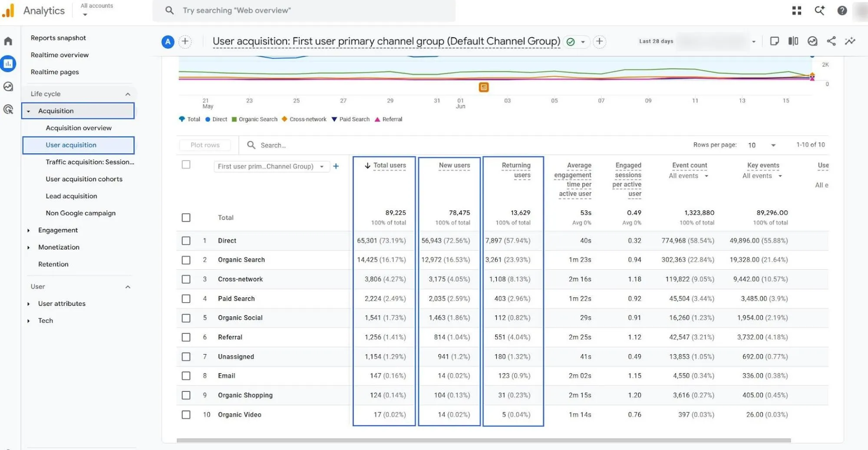The width and height of the screenshot is (868, 450).
Task: Tick the Referral row checkbox
Action: [x=186, y=337]
